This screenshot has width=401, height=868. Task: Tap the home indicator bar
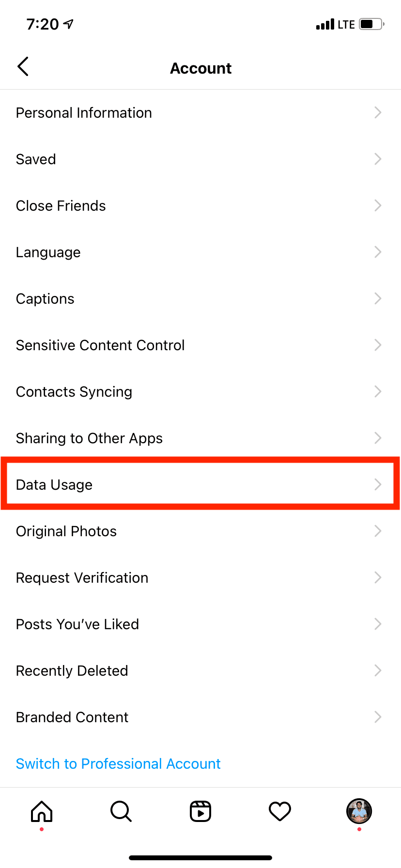click(200, 857)
